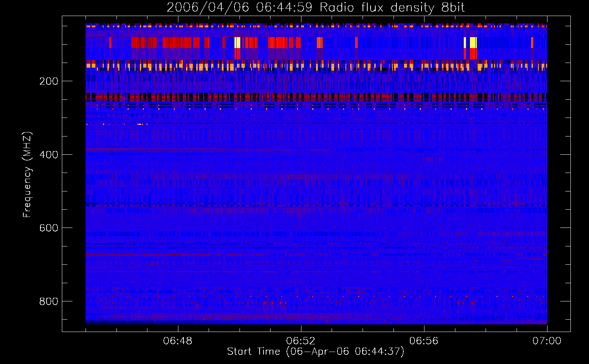Click the 400 frequency tick label
Image resolution: width=589 pixels, height=364 pixels.
(49, 155)
